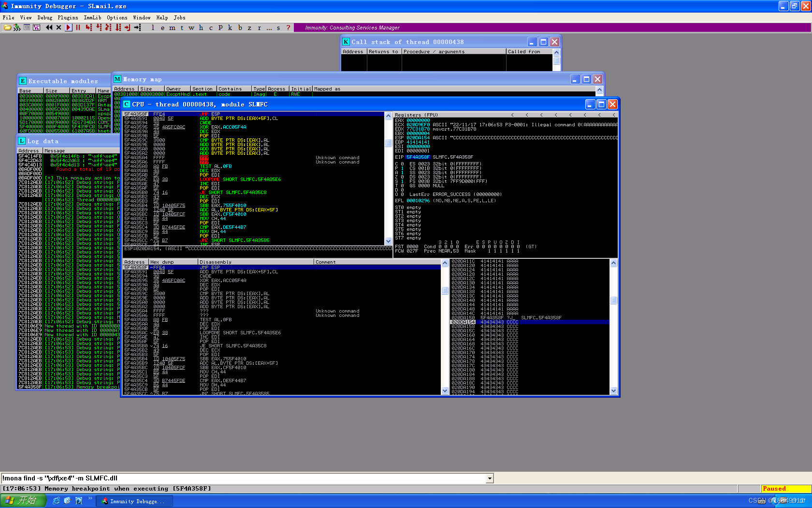Click down arrow of disassembly pane scrollbar
Image resolution: width=812 pixels, height=508 pixels.
388,241
